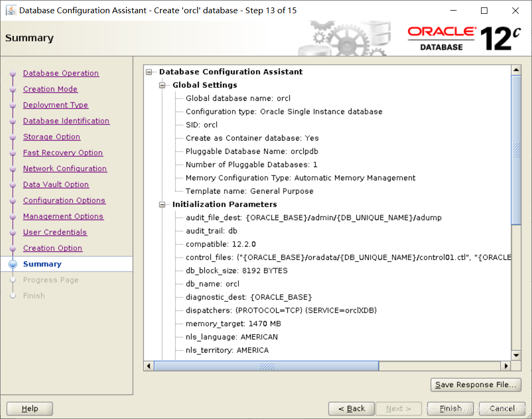Click the vertical scrollbar up arrow
This screenshot has height=419, width=532.
coord(516,70)
